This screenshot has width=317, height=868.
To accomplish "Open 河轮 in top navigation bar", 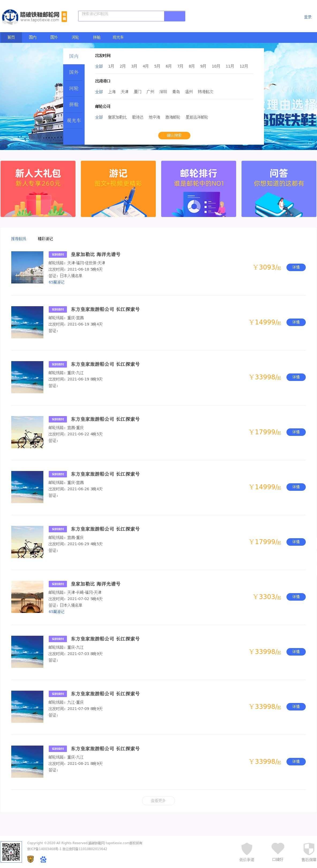I will point(75,38).
